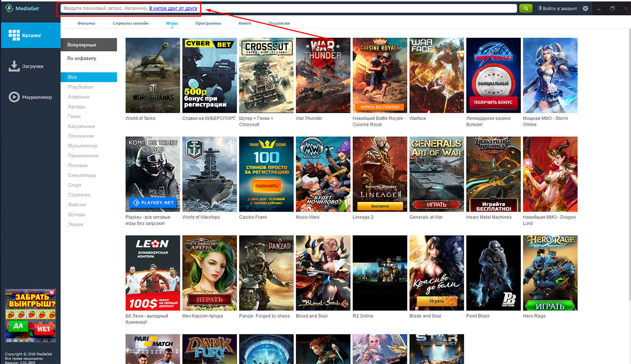Open the Blood and Soul thumbnail
This screenshot has width=631, height=364.
[x=323, y=273]
